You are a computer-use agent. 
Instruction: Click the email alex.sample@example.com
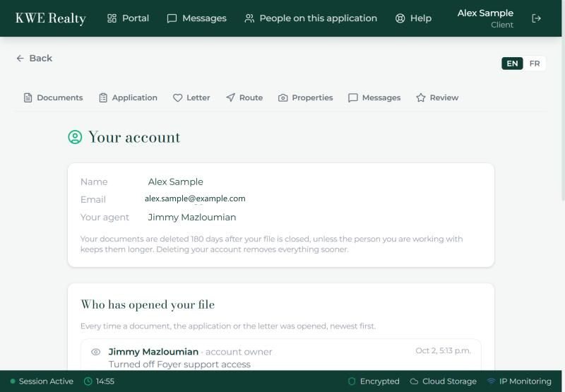click(195, 198)
